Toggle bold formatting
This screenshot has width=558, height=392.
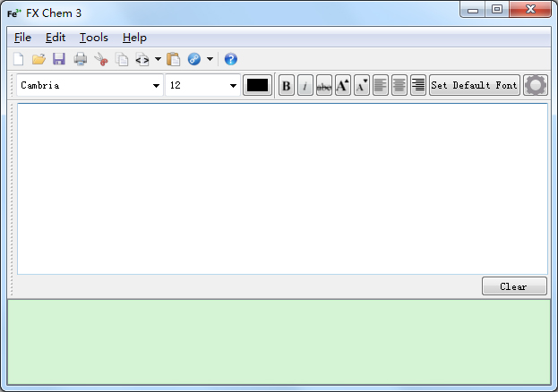pyautogui.click(x=287, y=86)
